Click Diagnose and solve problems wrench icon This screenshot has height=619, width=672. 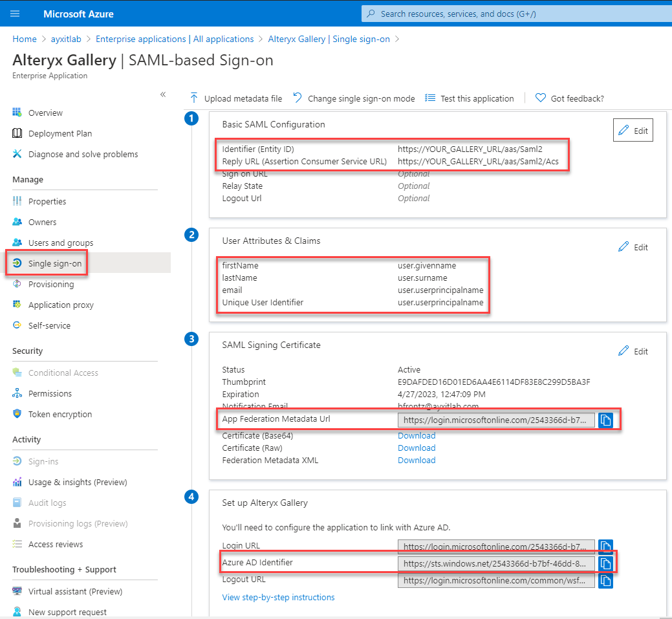pos(17,153)
